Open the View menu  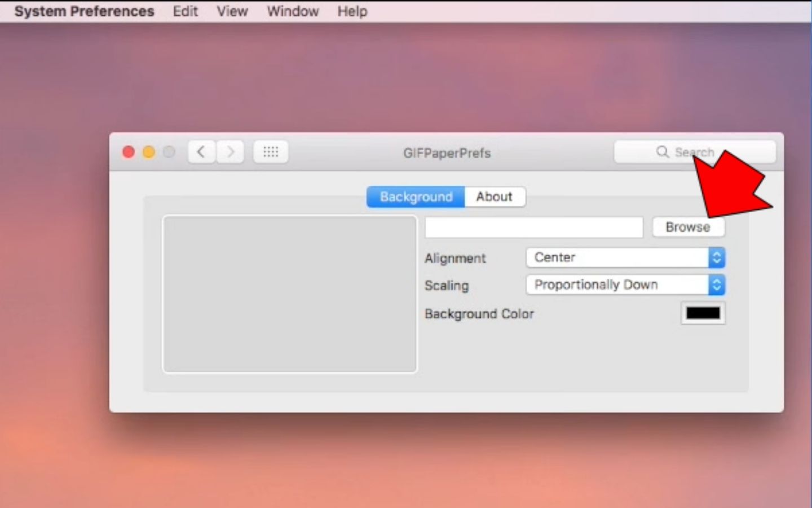point(232,11)
